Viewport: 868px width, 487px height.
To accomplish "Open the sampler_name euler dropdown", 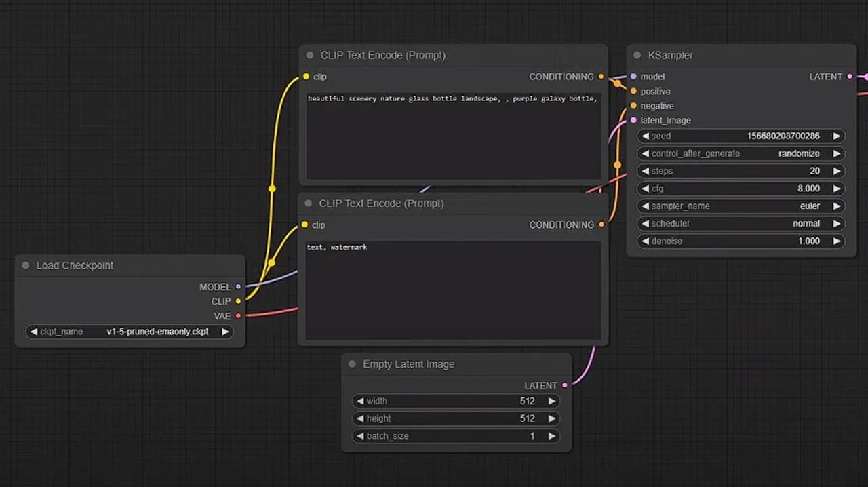I will (741, 206).
